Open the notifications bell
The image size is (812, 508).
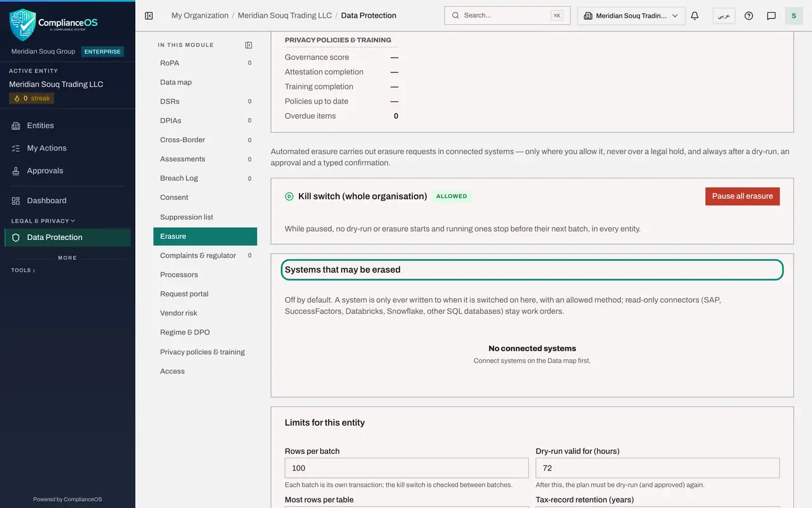(695, 16)
